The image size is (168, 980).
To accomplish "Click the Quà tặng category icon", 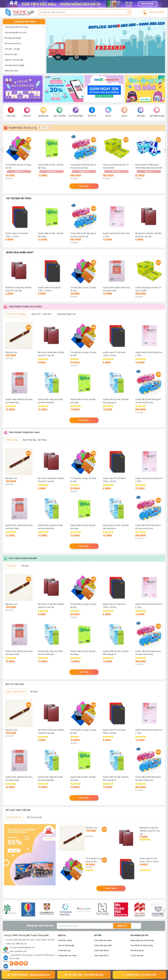I will click(141, 110).
